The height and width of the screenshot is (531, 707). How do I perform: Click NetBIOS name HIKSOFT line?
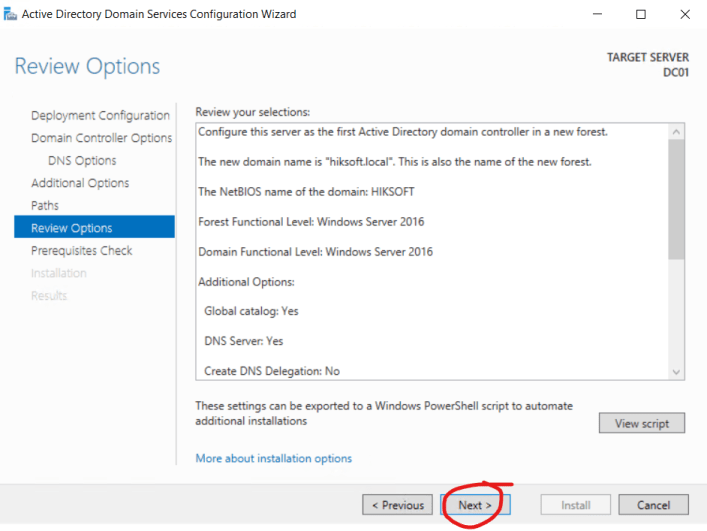coord(306,192)
